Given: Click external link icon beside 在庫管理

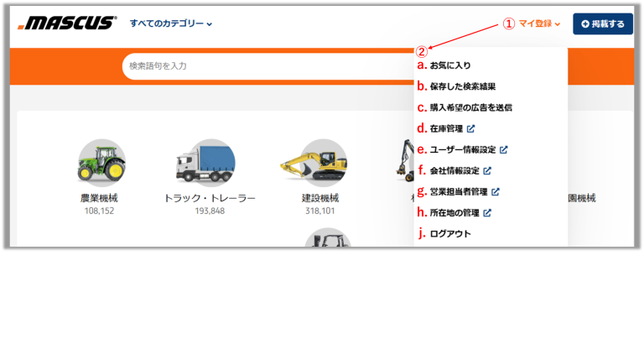Looking at the screenshot, I should 470,128.
